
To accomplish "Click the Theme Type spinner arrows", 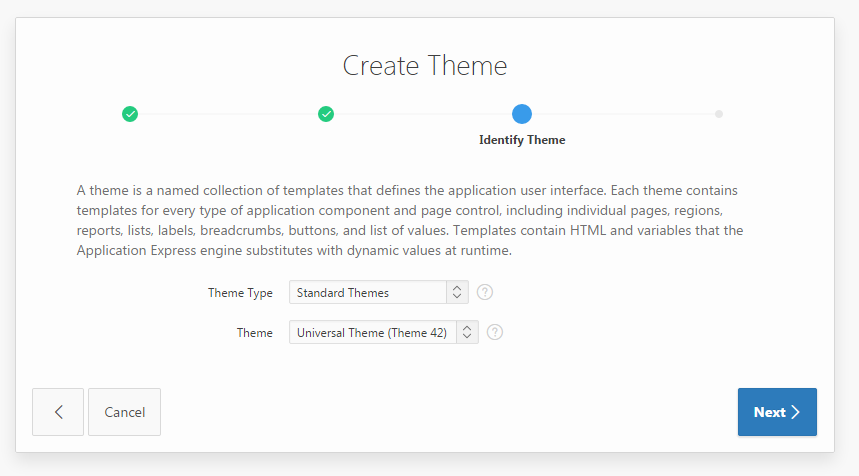I will coord(457,292).
